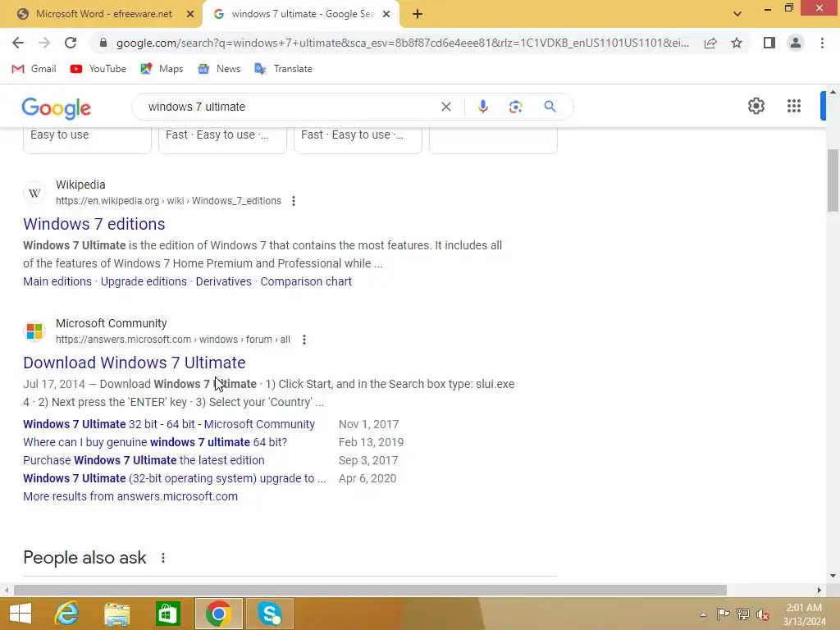Start voice search with microphone
The width and height of the screenshot is (840, 630).
pyautogui.click(x=482, y=107)
